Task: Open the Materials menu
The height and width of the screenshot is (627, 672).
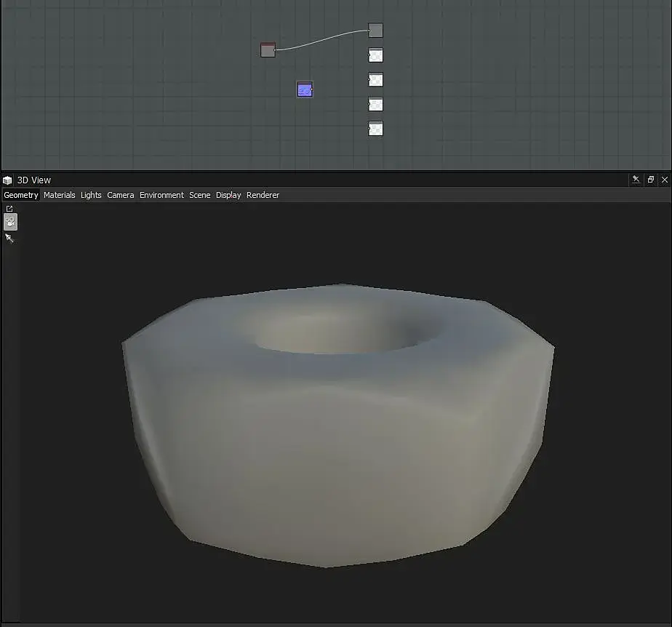Action: [x=59, y=195]
